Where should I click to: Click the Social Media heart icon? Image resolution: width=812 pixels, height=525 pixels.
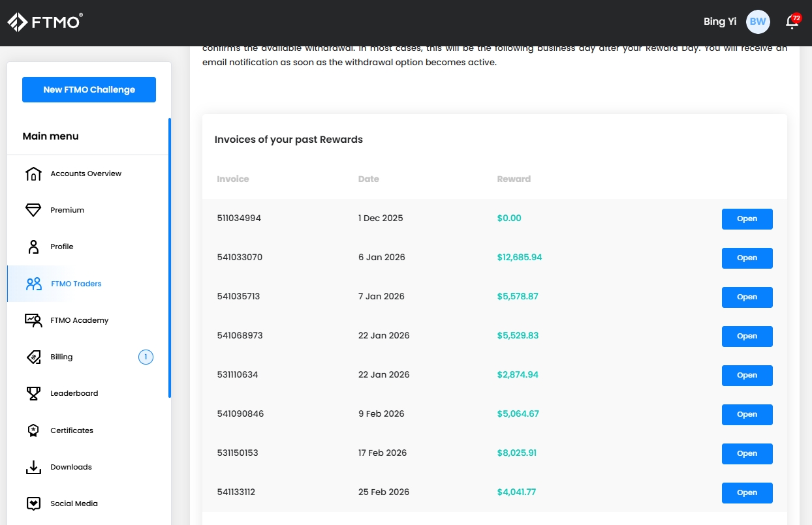[x=33, y=503]
